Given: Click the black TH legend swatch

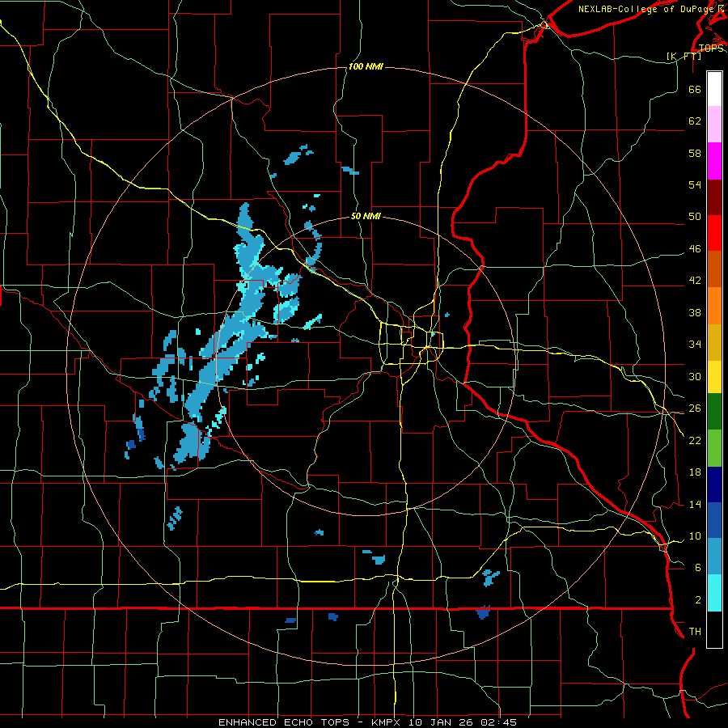Looking at the screenshot, I should (x=714, y=629).
